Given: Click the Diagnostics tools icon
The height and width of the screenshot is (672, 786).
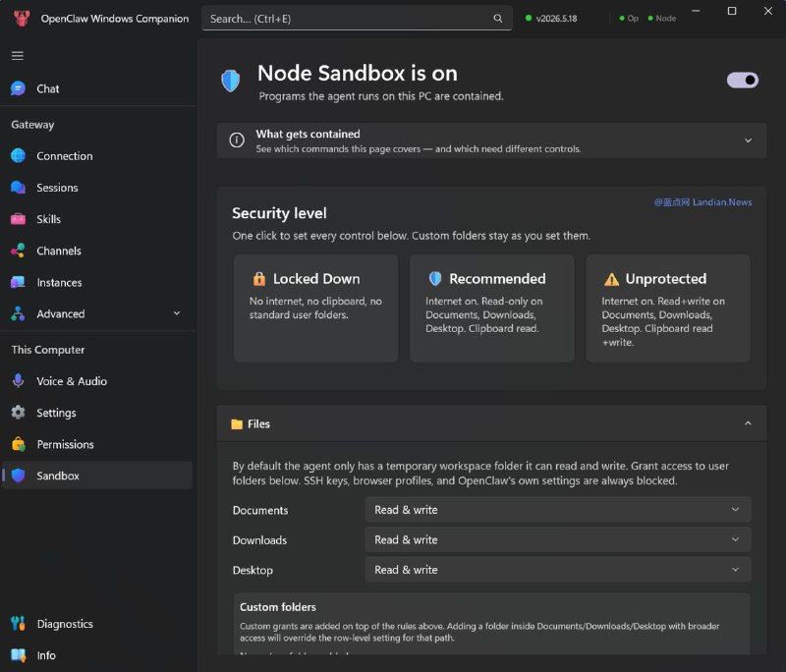Looking at the screenshot, I should pyautogui.click(x=18, y=624).
